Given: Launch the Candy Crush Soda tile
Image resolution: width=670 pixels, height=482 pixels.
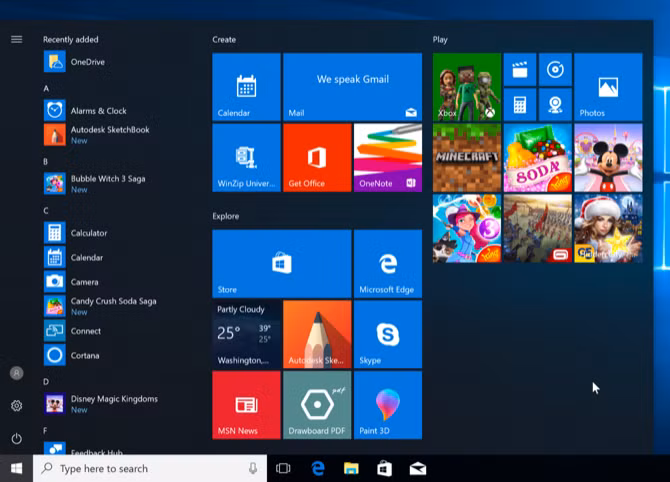Looking at the screenshot, I should pos(538,158).
